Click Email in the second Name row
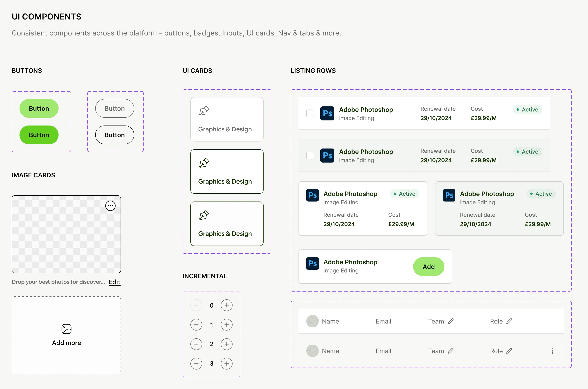 (x=383, y=351)
